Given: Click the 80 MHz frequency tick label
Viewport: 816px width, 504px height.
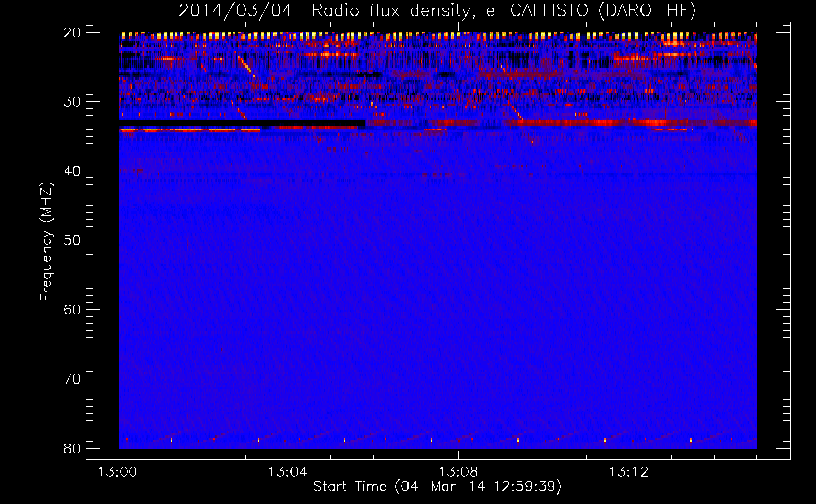Looking at the screenshot, I should coord(72,448).
